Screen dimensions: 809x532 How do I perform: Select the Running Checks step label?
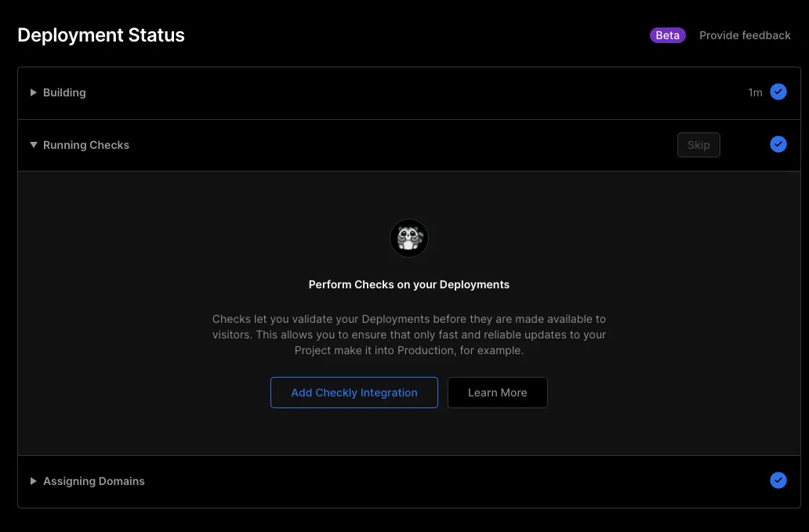86,145
